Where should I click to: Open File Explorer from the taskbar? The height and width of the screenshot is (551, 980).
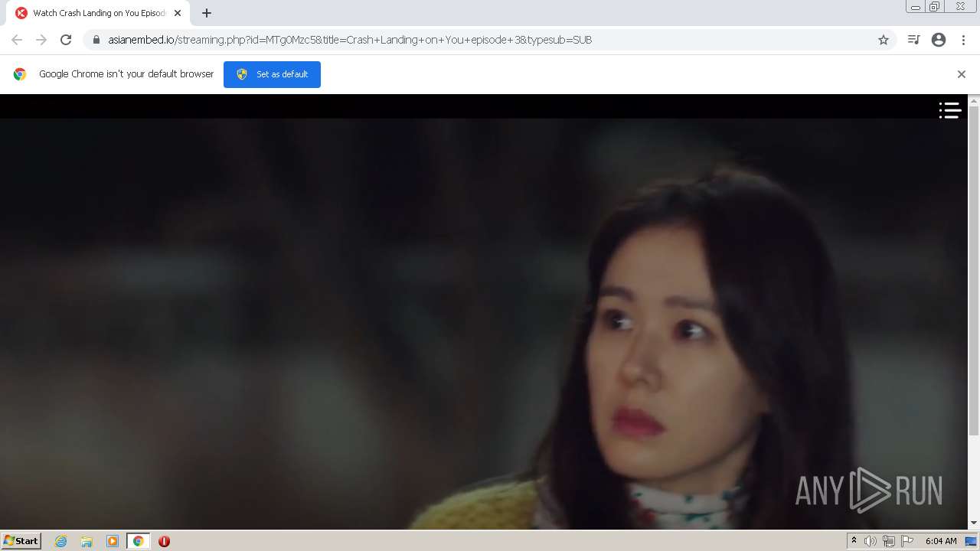coord(87,541)
